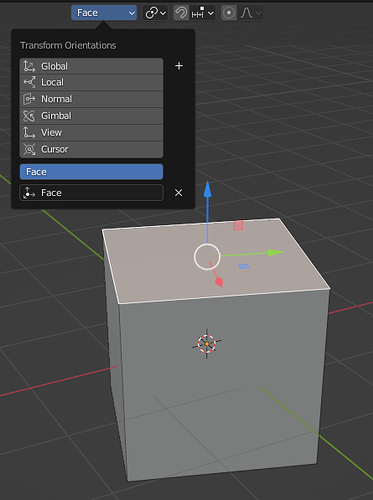Viewport: 373px width, 500px height.
Task: Click the Cursor orientation icon
Action: [29, 149]
